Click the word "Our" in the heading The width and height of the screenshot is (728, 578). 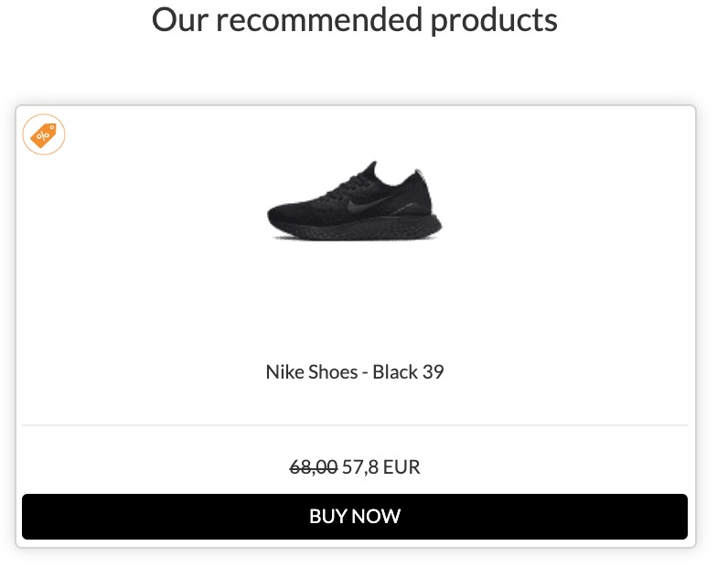179,19
